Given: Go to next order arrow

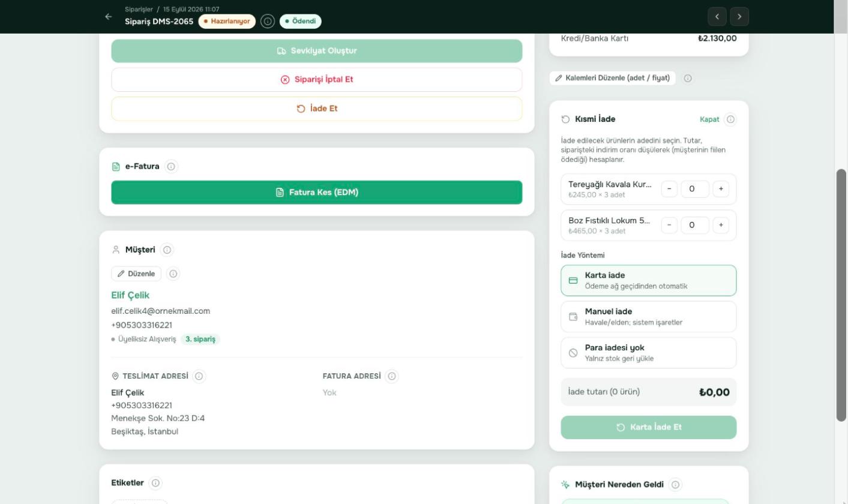Looking at the screenshot, I should [740, 17].
